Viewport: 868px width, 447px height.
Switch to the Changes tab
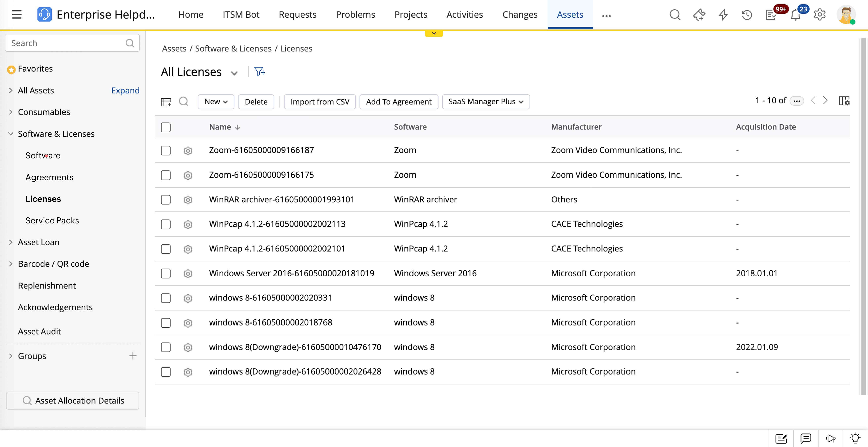tap(520, 14)
